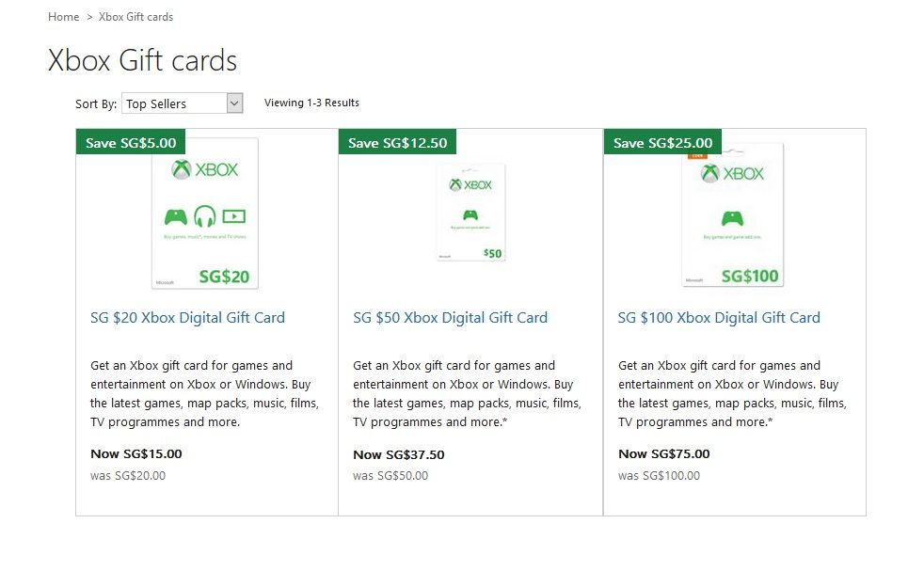
Task: Click the video play icon on SG$20 card
Action: point(233,217)
